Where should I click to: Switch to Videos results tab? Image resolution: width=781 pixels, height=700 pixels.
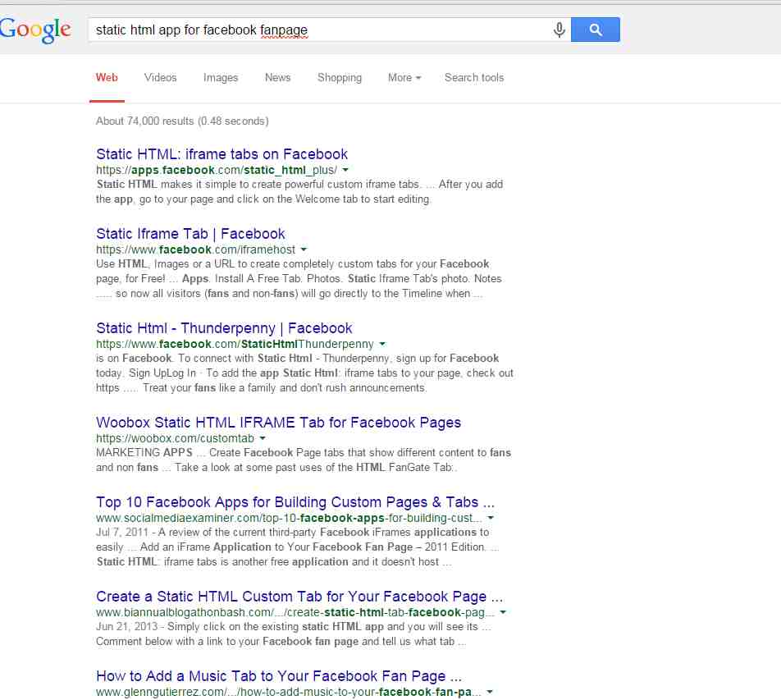[161, 78]
